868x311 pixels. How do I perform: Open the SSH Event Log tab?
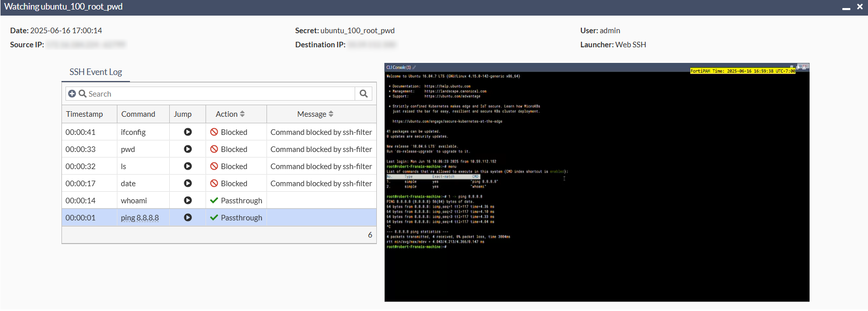pyautogui.click(x=96, y=72)
